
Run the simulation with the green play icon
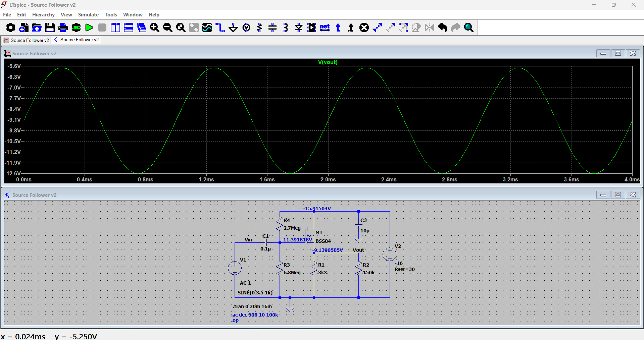pos(89,27)
